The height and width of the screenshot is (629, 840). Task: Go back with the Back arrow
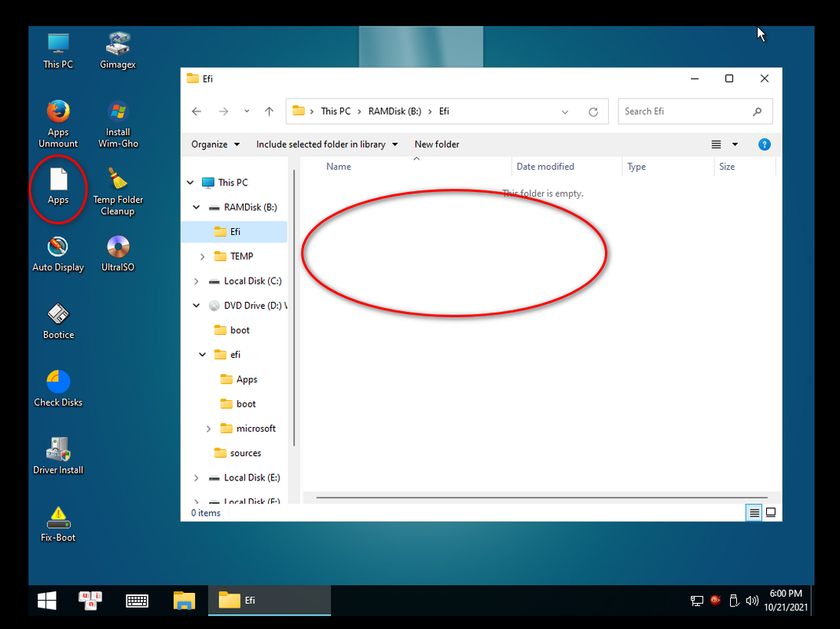[196, 112]
